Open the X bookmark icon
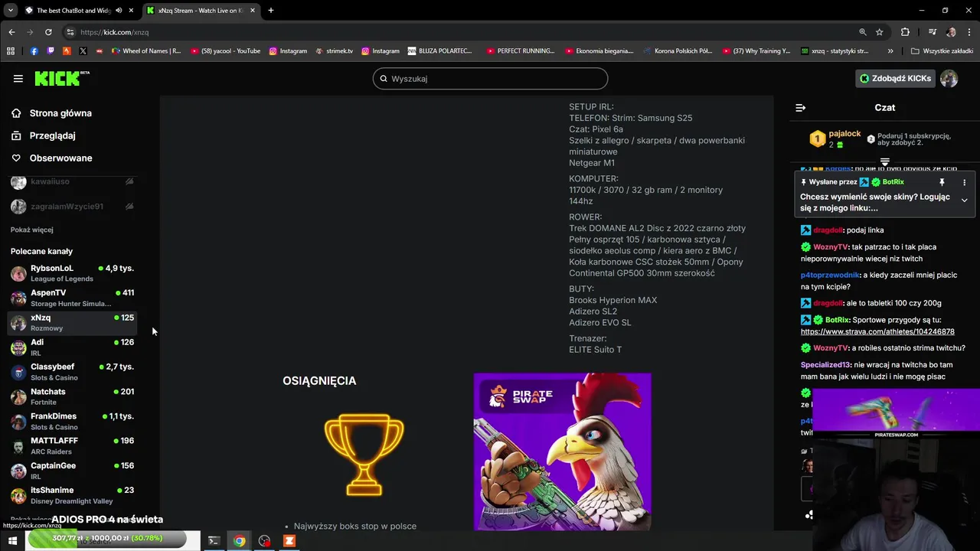 coord(83,51)
